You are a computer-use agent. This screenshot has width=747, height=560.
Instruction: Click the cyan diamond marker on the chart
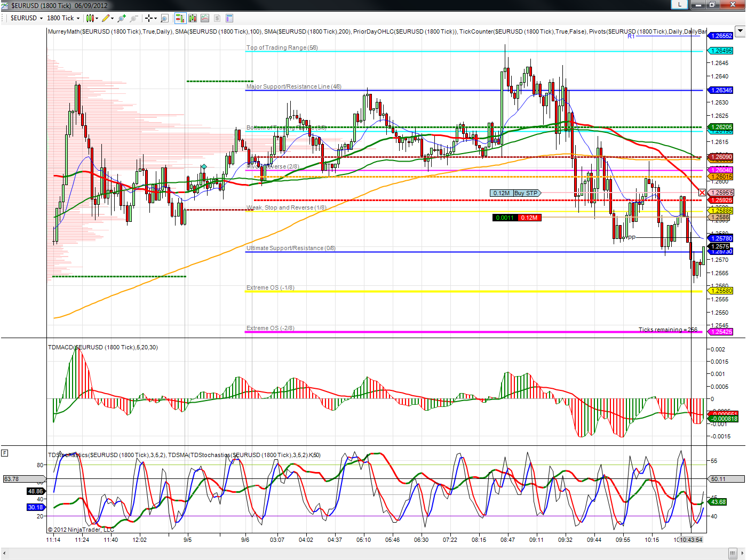[x=204, y=167]
